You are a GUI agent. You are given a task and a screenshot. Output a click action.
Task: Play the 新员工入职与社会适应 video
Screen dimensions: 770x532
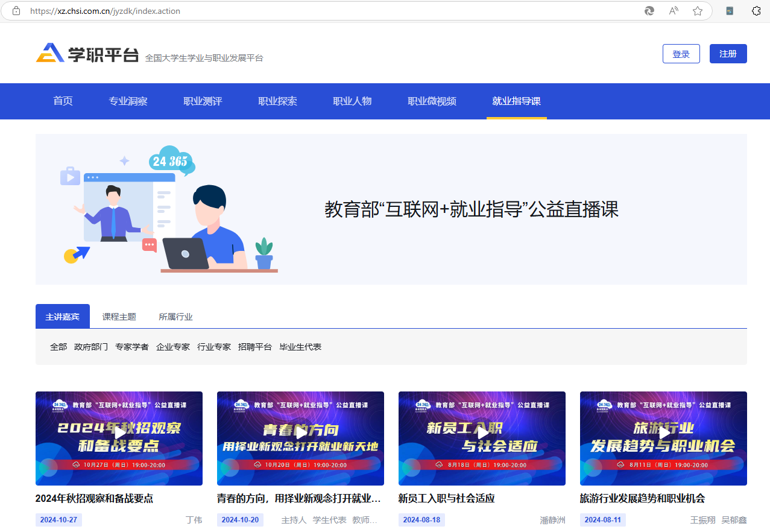(x=482, y=432)
